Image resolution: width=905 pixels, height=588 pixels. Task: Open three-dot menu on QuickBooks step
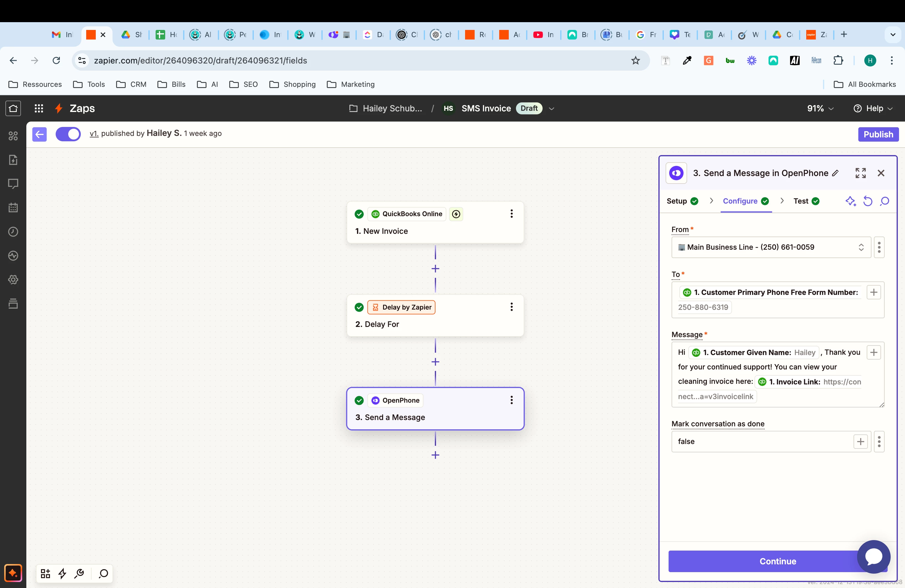pyautogui.click(x=511, y=214)
